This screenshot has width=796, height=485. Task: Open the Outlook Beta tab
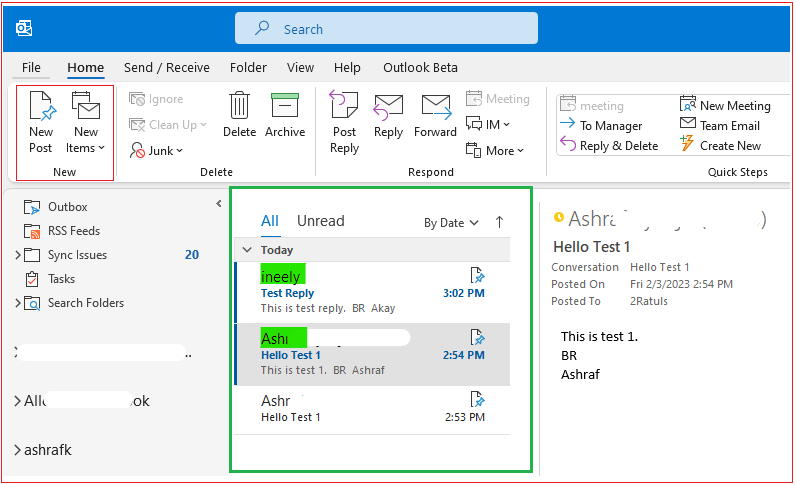coord(420,68)
